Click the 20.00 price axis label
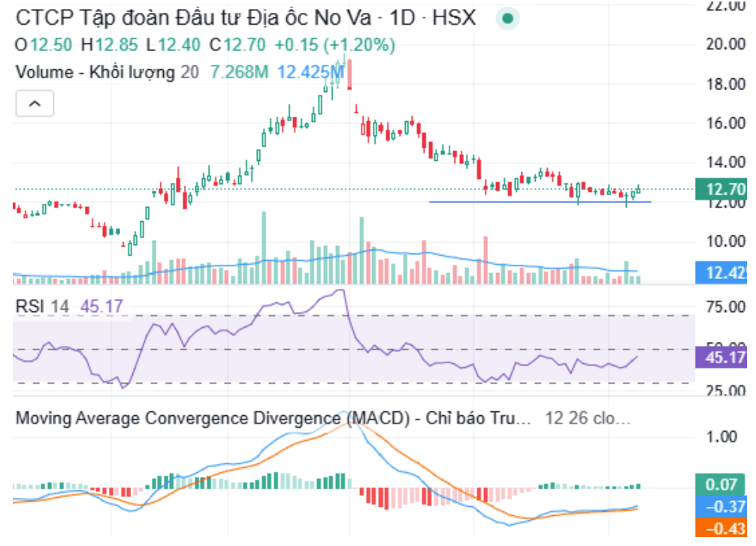This screenshot has height=546, width=756. click(726, 44)
